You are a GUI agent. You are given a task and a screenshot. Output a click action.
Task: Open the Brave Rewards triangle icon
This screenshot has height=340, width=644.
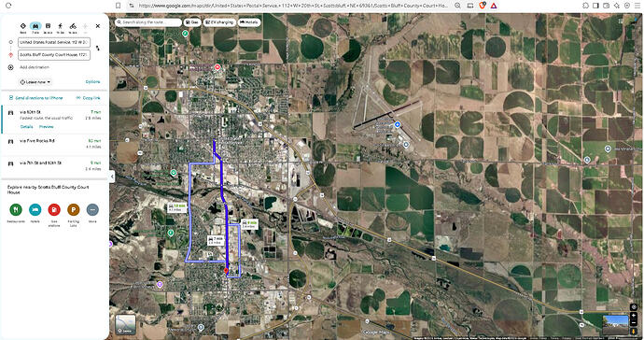tap(494, 6)
